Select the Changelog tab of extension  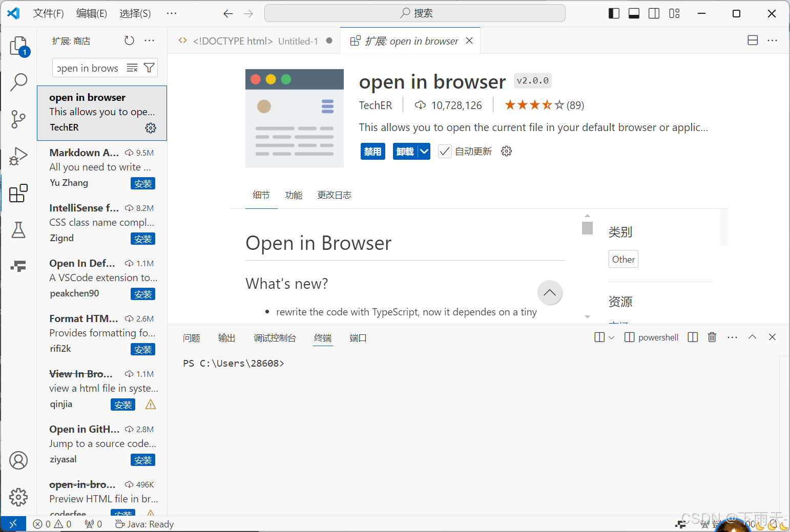point(335,195)
